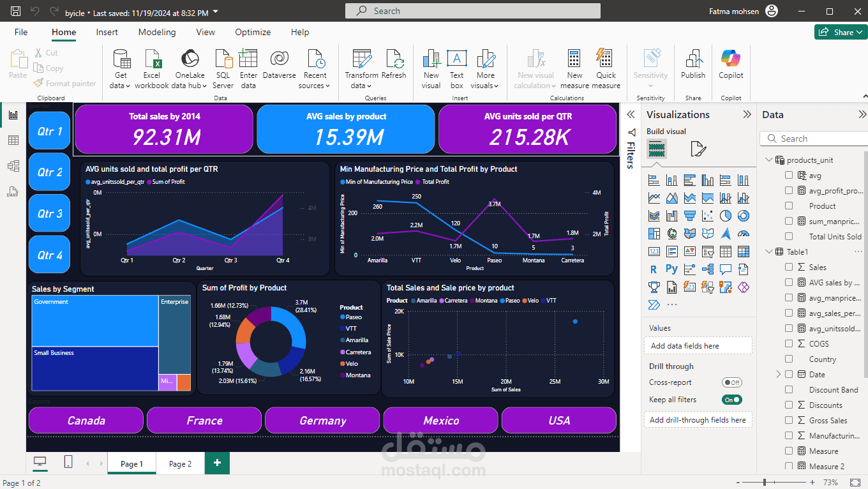Viewport: 868px width, 489px height.
Task: Click the zoom slider handle
Action: [764, 483]
